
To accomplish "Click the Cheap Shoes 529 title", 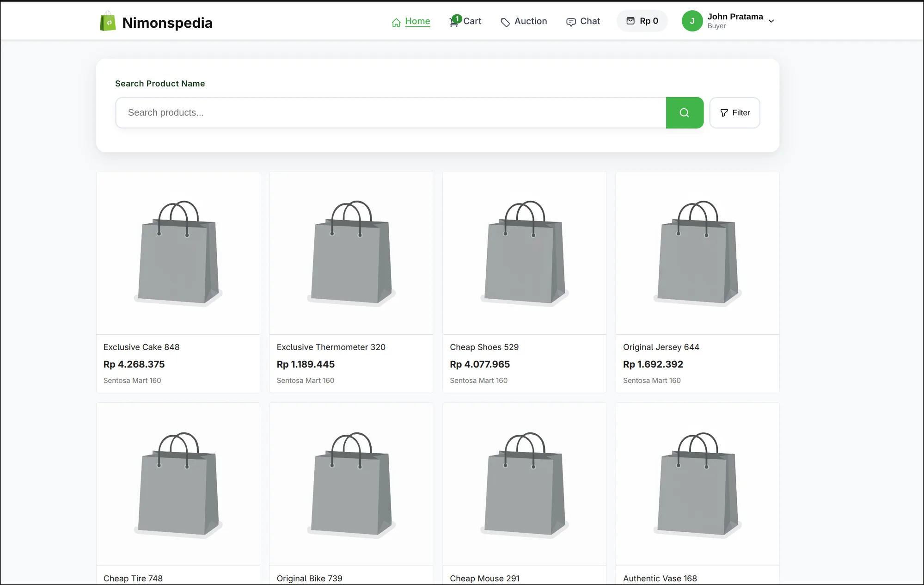I will (484, 347).
